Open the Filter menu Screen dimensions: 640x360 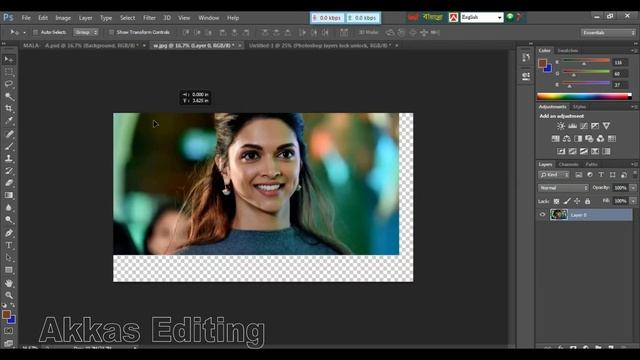(x=149, y=18)
